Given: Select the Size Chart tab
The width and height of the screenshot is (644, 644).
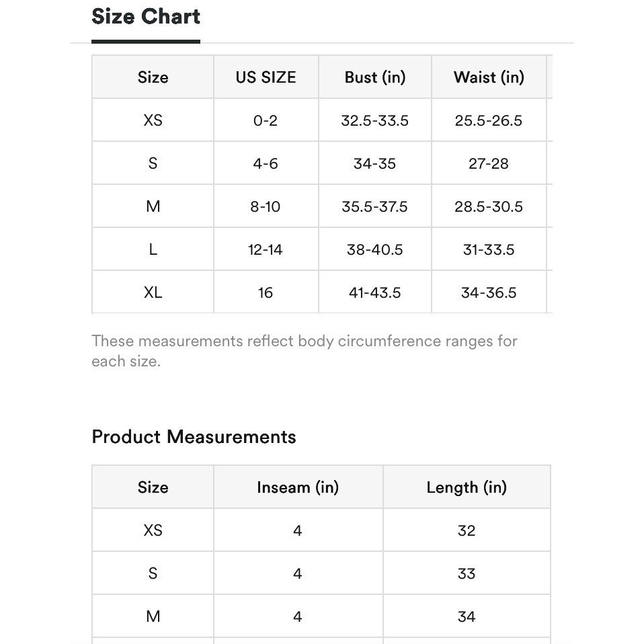Looking at the screenshot, I should point(146,17).
